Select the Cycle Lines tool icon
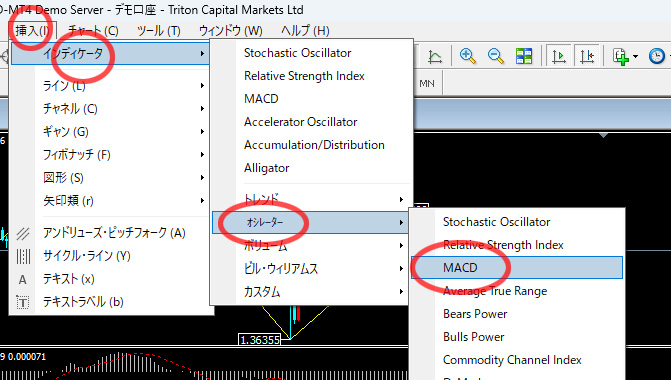671x380 pixels. tap(23, 256)
